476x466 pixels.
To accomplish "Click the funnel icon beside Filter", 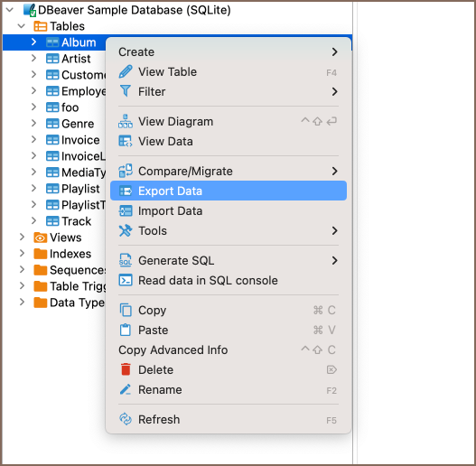I will [x=126, y=91].
